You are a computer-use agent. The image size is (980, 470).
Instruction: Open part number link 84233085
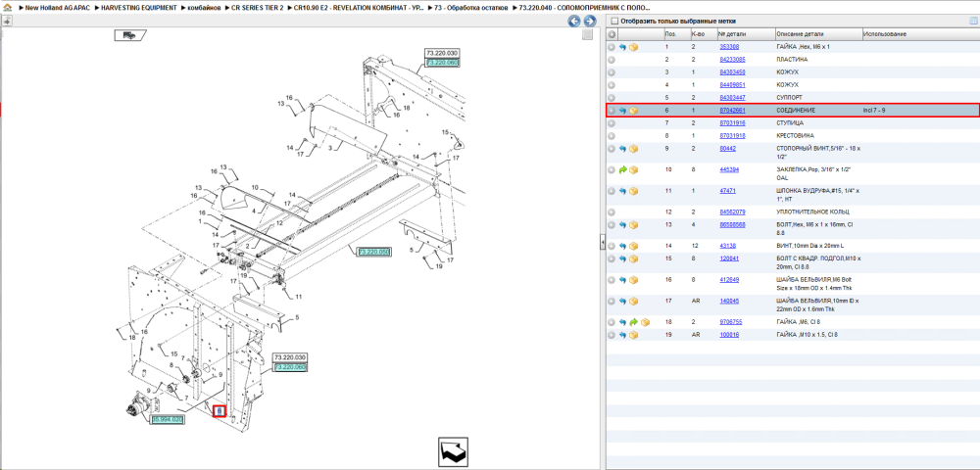pos(732,60)
